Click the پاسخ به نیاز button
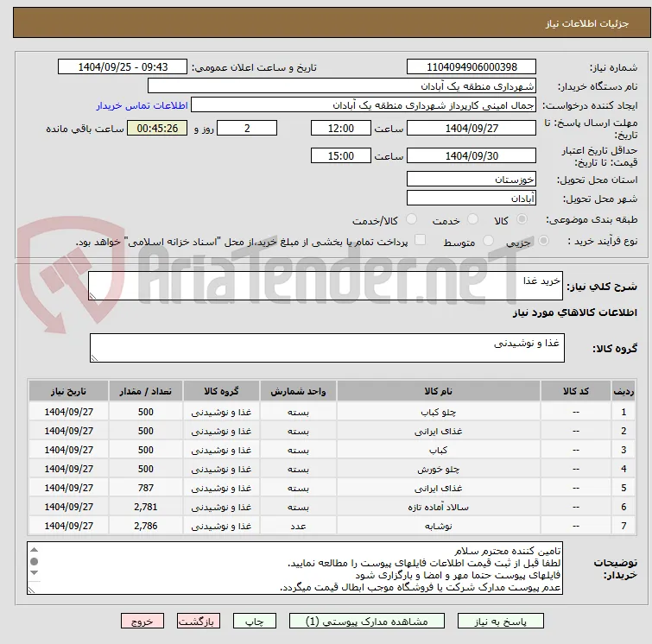Screen dimensions: 652x644 (500, 622)
